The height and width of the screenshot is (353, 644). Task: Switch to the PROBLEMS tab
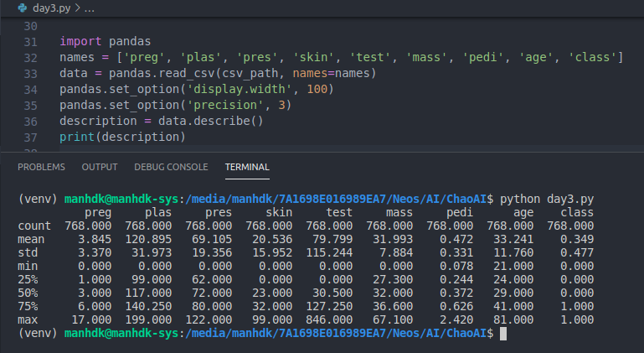click(41, 167)
